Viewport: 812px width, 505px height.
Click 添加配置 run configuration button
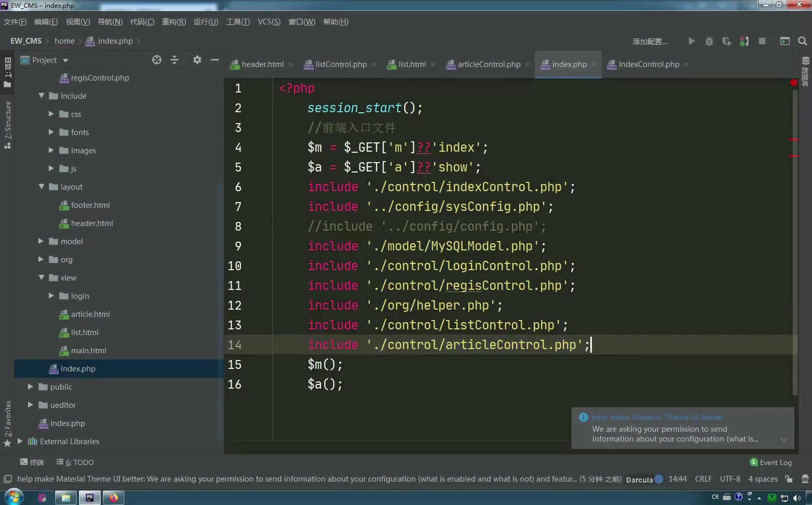(650, 42)
